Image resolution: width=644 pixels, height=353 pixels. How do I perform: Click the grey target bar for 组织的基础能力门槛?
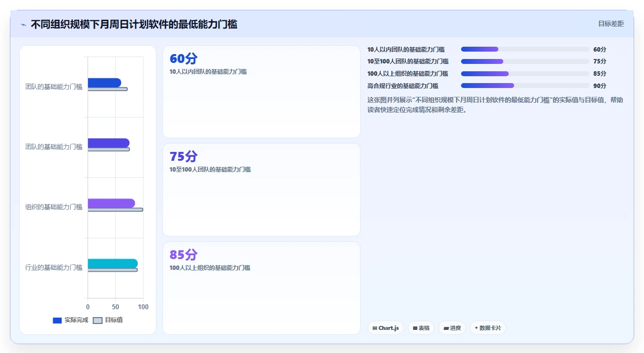[116, 210]
